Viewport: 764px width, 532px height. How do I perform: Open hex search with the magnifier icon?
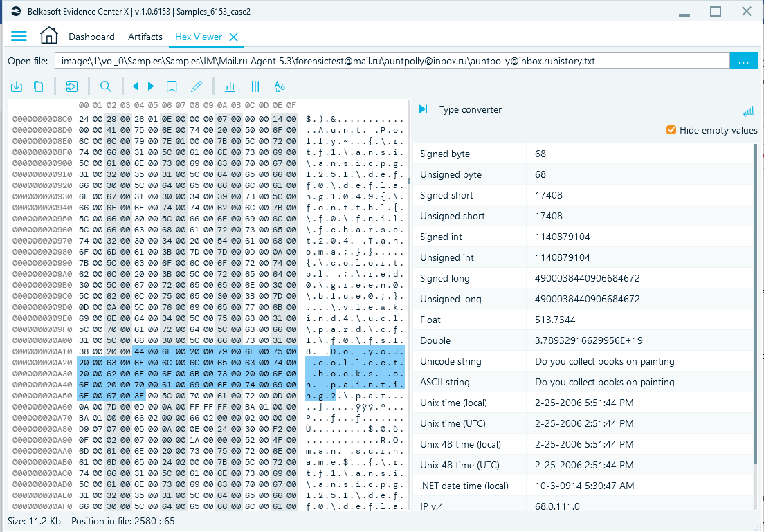105,86
